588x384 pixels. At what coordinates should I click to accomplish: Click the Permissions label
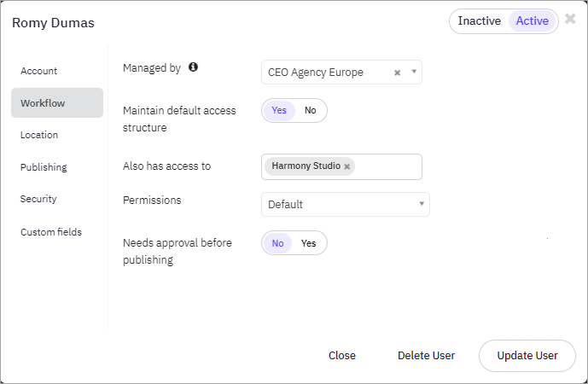tap(152, 201)
